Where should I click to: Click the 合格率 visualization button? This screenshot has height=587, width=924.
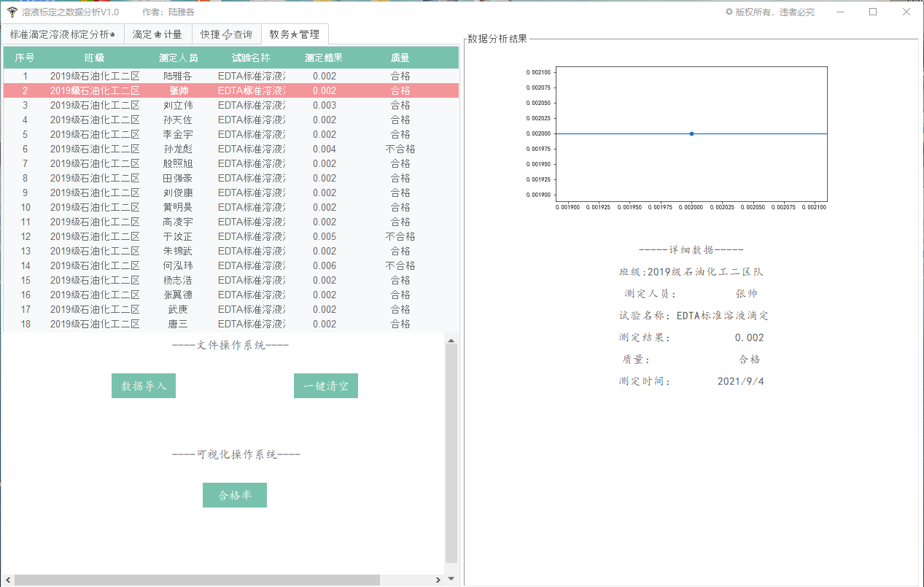coord(234,494)
